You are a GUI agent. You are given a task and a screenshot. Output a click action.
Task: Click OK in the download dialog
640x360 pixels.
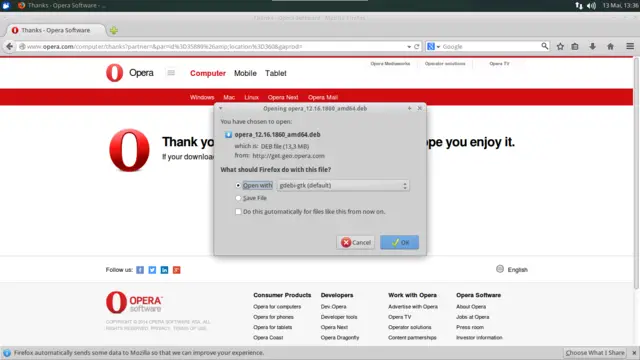[400, 242]
